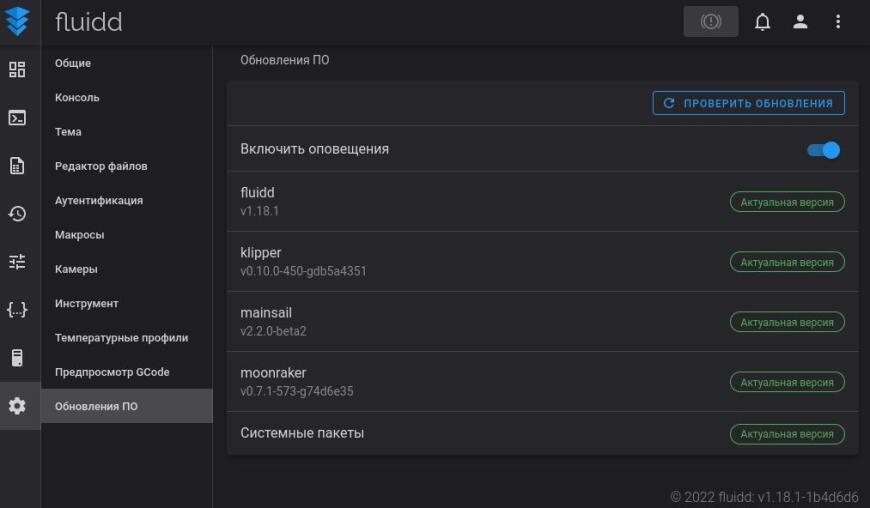Click fluidd version v1.18.1 text
The height and width of the screenshot is (508, 870).
click(x=260, y=211)
